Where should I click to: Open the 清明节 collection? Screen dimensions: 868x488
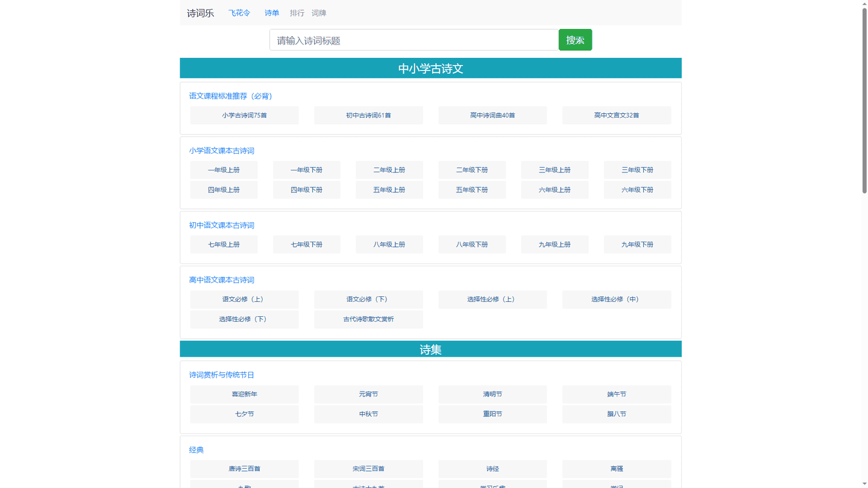[x=492, y=394]
